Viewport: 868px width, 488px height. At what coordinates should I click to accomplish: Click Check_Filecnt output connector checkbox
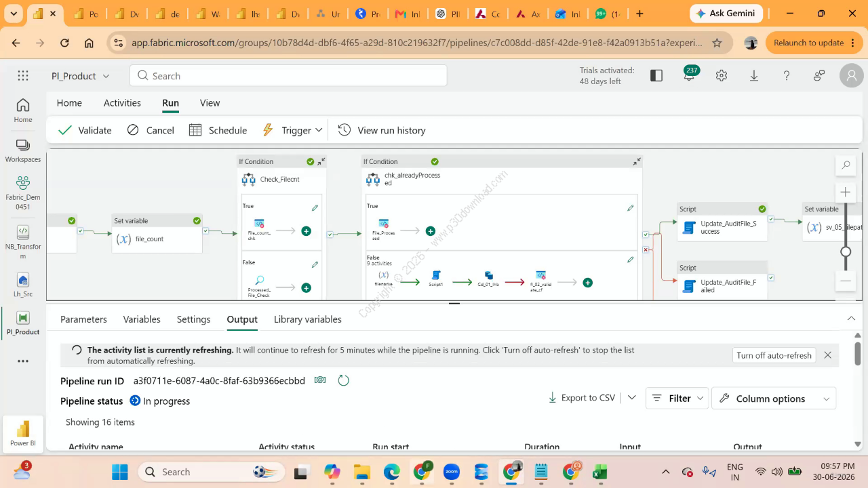point(330,235)
